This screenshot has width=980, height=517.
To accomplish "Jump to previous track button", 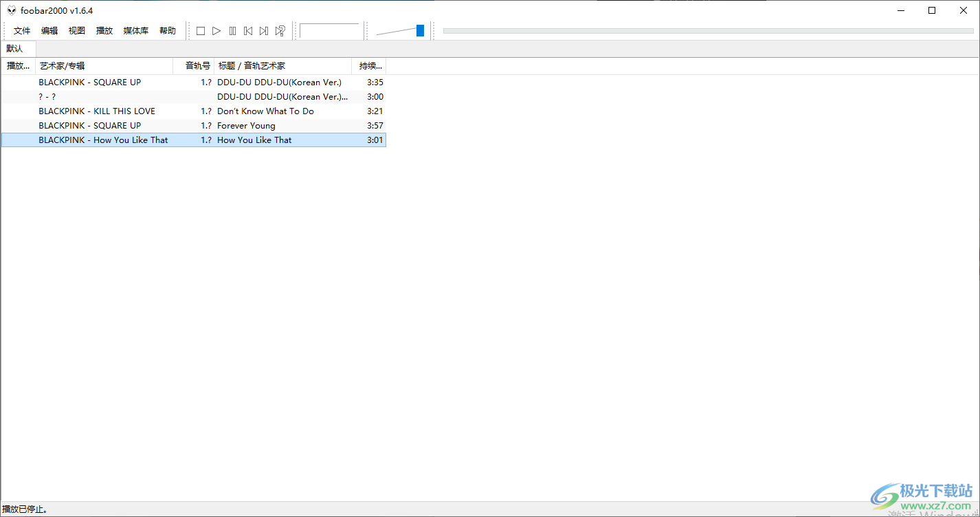I will pos(248,31).
